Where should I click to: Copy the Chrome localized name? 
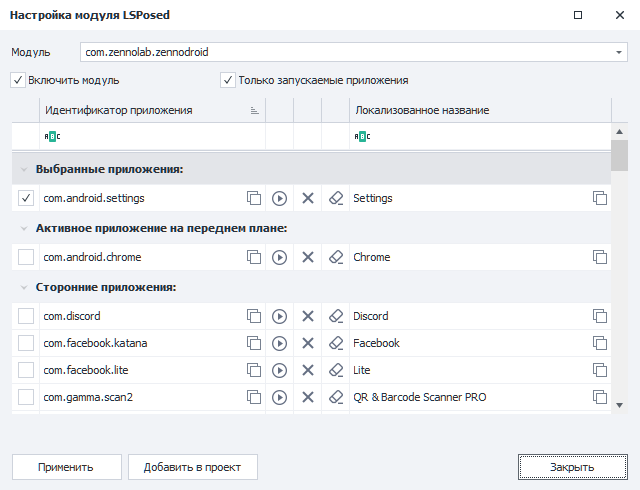pyautogui.click(x=600, y=257)
